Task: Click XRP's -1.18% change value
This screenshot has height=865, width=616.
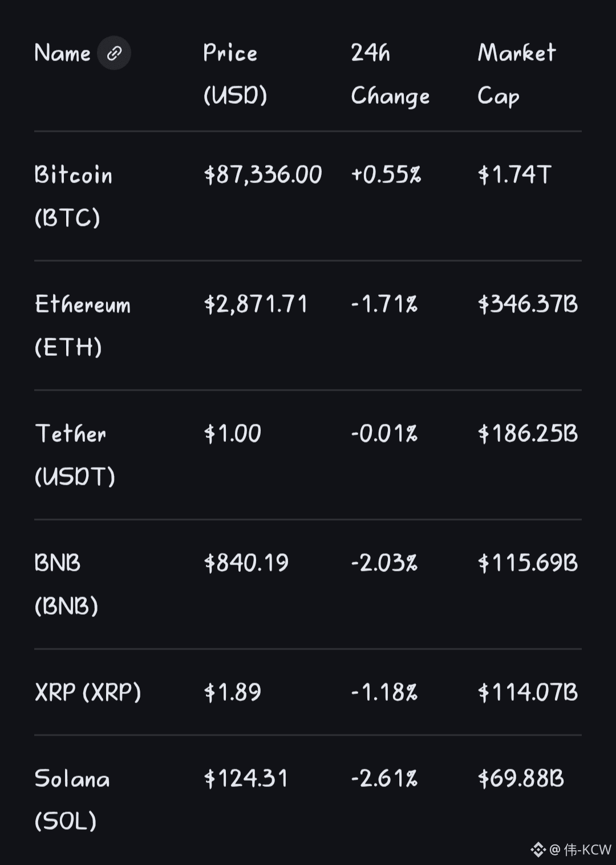Action: click(x=384, y=692)
